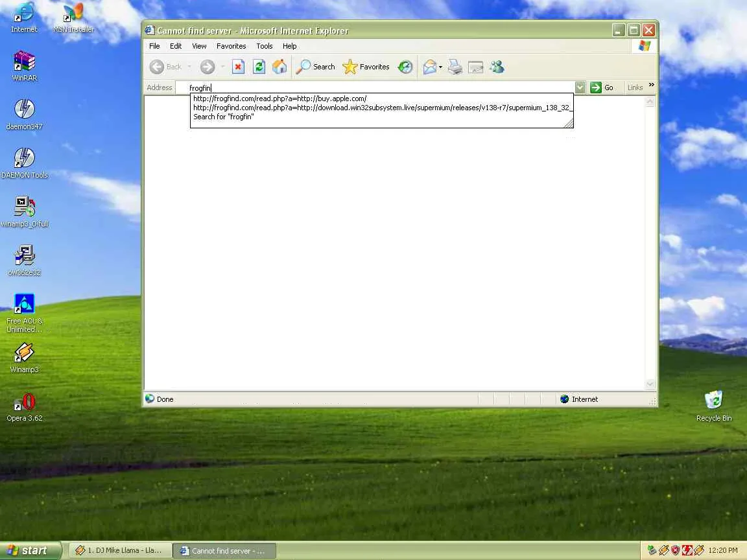The image size is (747, 560).
Task: Open the View menu
Action: (199, 46)
